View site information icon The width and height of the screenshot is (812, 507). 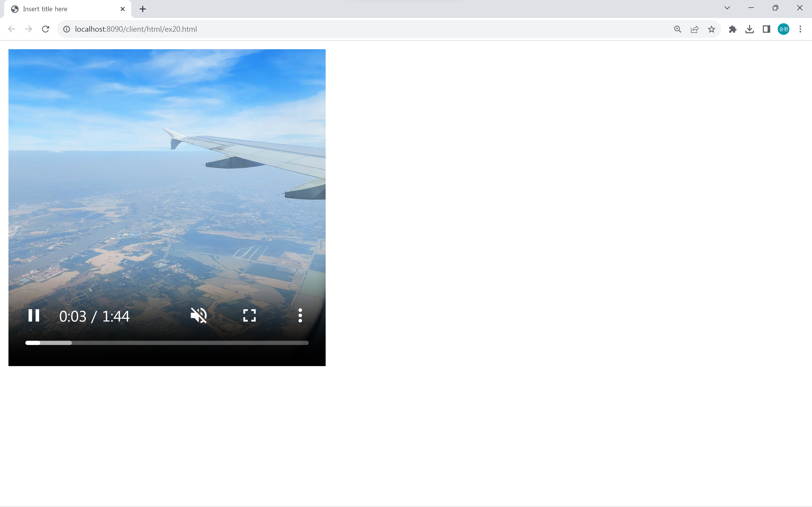click(67, 29)
